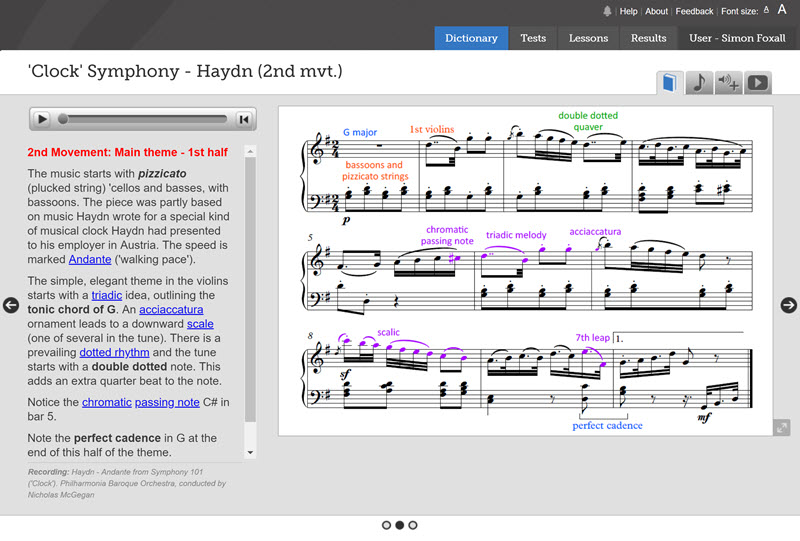Open the About link
Image resolution: width=800 pixels, height=541 pixels.
pyautogui.click(x=656, y=11)
